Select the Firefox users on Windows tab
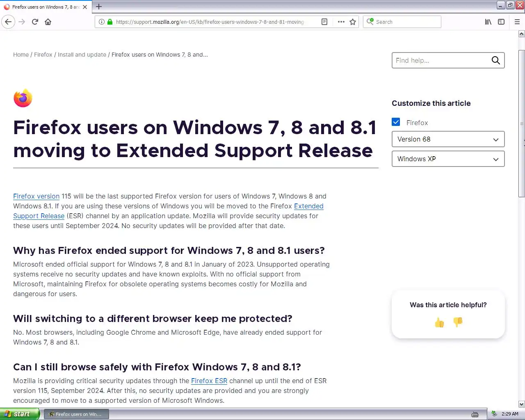Screen dimensions: 525x420 point(46,7)
